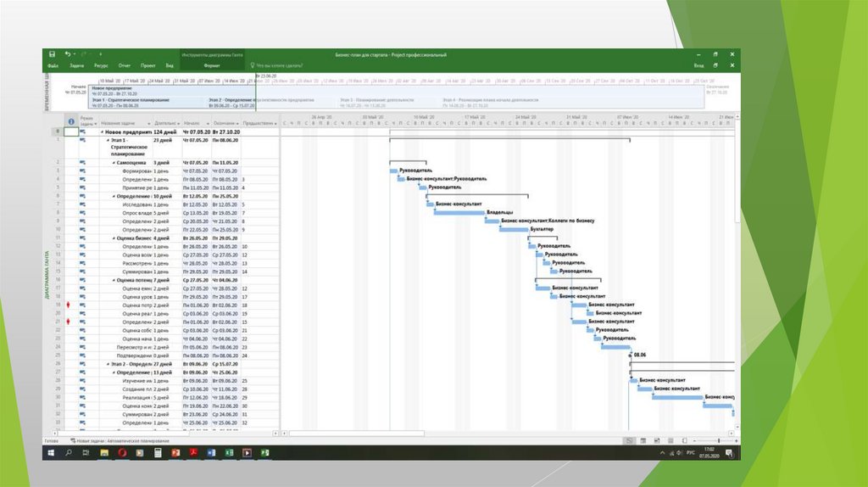
Task: Open the Windows Start menu
Action: pos(50,454)
